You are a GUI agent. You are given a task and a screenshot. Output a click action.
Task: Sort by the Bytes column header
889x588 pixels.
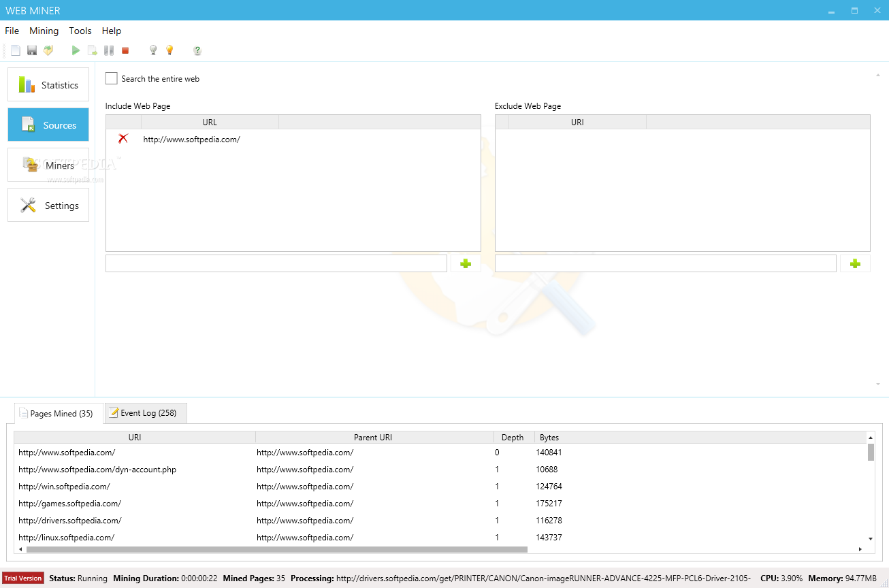(x=549, y=438)
